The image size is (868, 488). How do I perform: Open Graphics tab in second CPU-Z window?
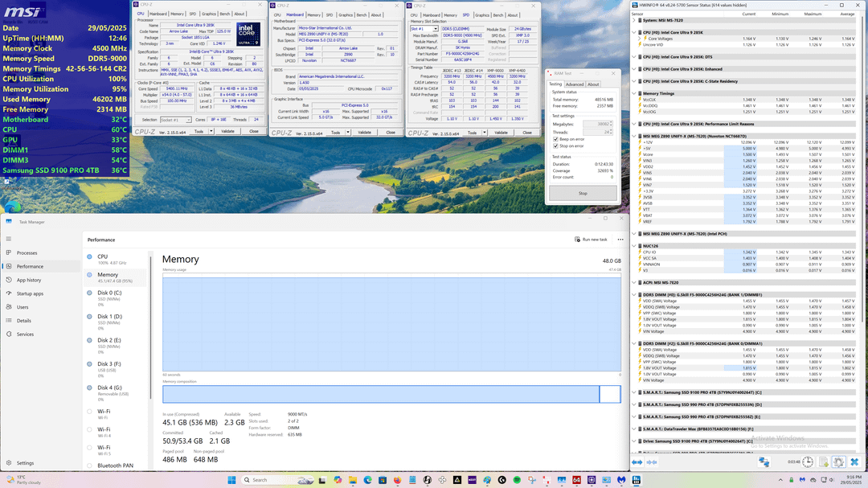pyautogui.click(x=346, y=15)
